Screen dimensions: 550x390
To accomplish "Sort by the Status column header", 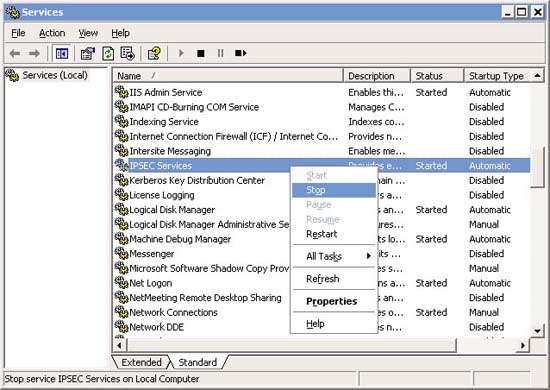I will 437,76.
